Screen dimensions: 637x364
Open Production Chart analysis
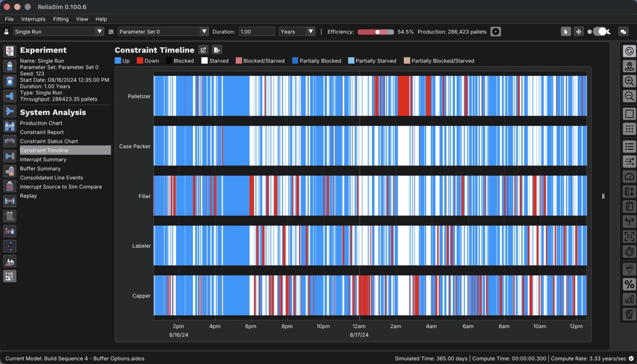click(41, 123)
